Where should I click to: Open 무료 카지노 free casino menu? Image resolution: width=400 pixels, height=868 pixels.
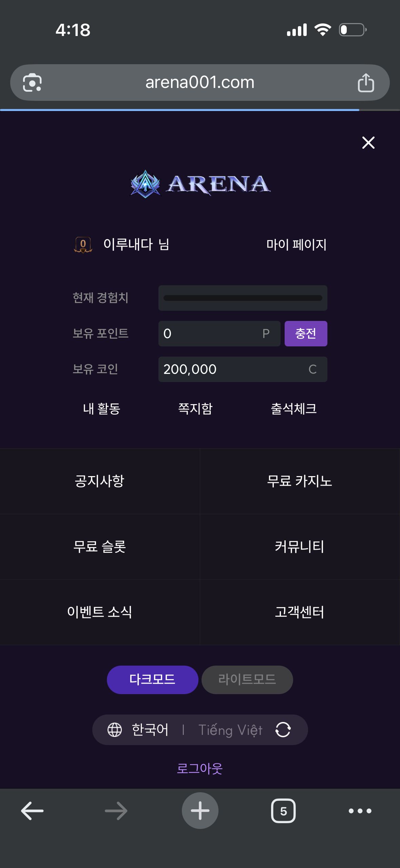(x=300, y=481)
